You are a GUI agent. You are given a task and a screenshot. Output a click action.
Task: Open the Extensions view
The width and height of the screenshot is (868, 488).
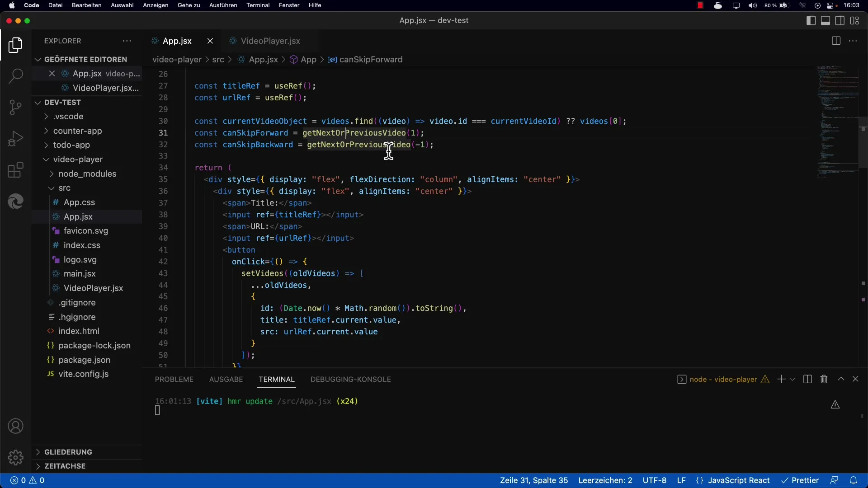coord(15,170)
